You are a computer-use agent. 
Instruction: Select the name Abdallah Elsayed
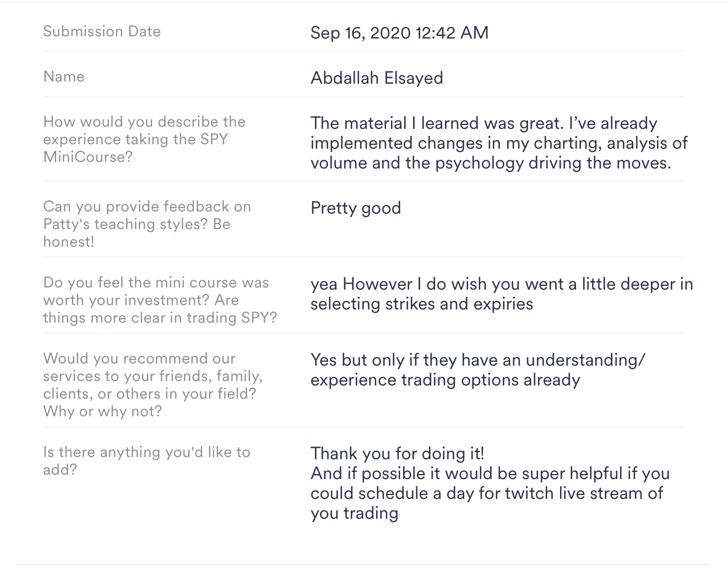coord(377,78)
